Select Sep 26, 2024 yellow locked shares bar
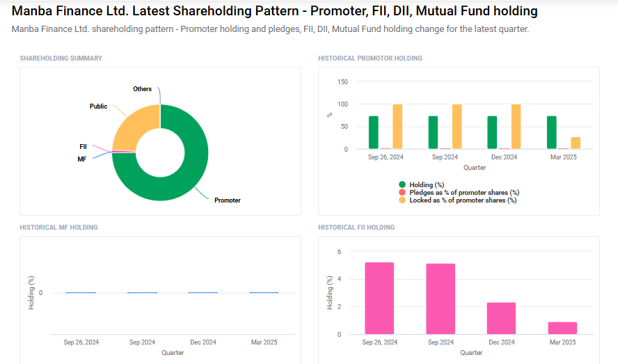 coord(397,127)
